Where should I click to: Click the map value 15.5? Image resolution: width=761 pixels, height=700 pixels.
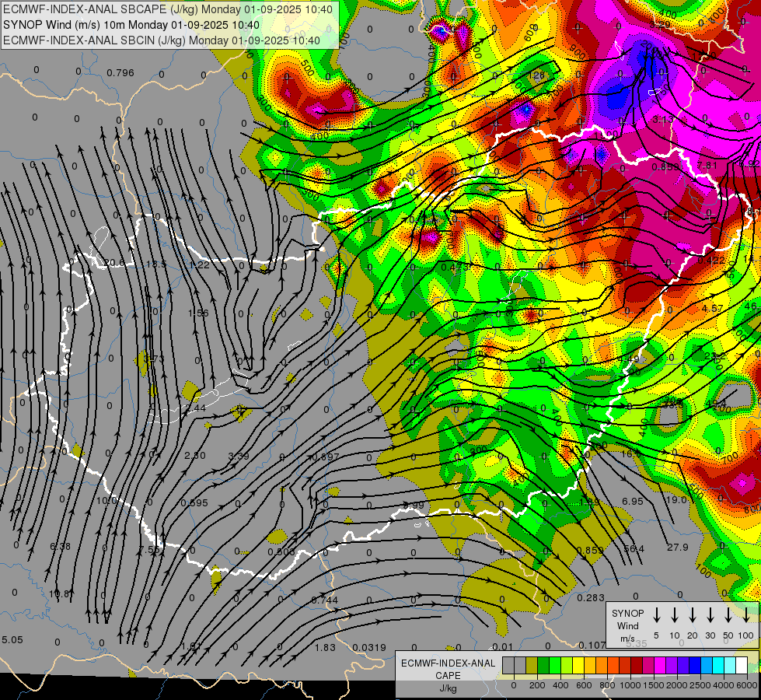coord(156,264)
